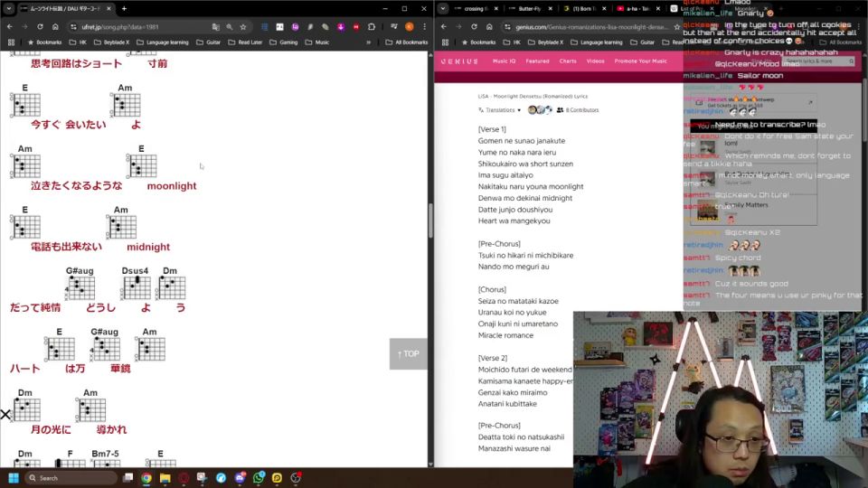This screenshot has height=488, width=868.
Task: Go back in the left ufret browser window
Action: [x=10, y=26]
